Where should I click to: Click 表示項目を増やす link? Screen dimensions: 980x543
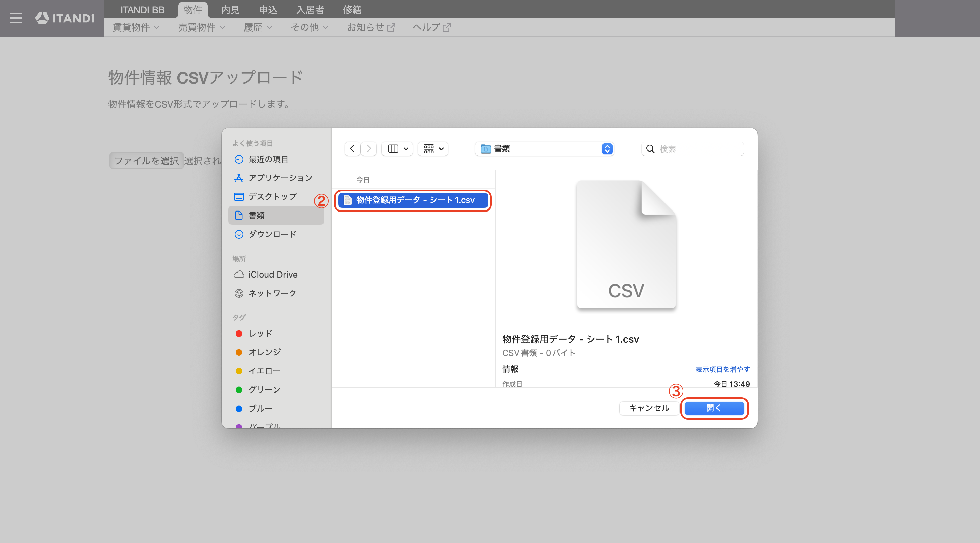[x=722, y=369]
